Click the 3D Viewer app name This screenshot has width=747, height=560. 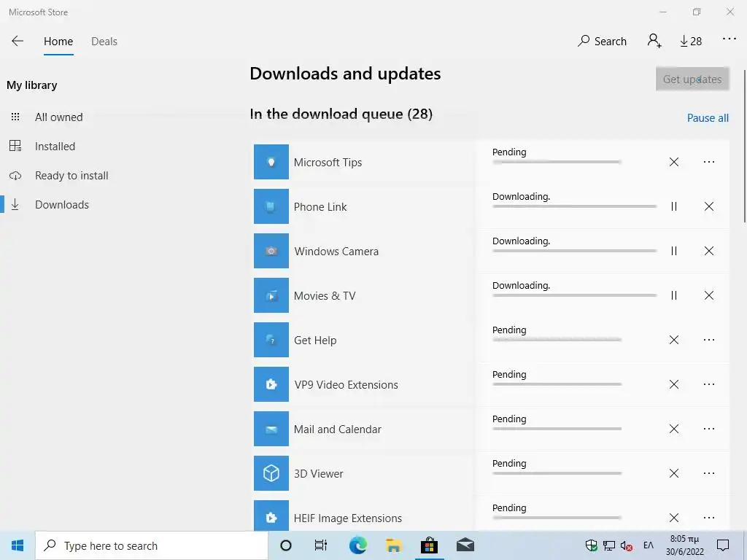[318, 474]
